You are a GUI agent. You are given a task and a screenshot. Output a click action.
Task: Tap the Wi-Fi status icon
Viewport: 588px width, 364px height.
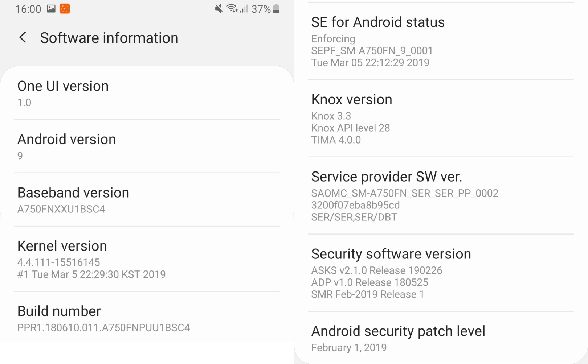pyautogui.click(x=232, y=8)
